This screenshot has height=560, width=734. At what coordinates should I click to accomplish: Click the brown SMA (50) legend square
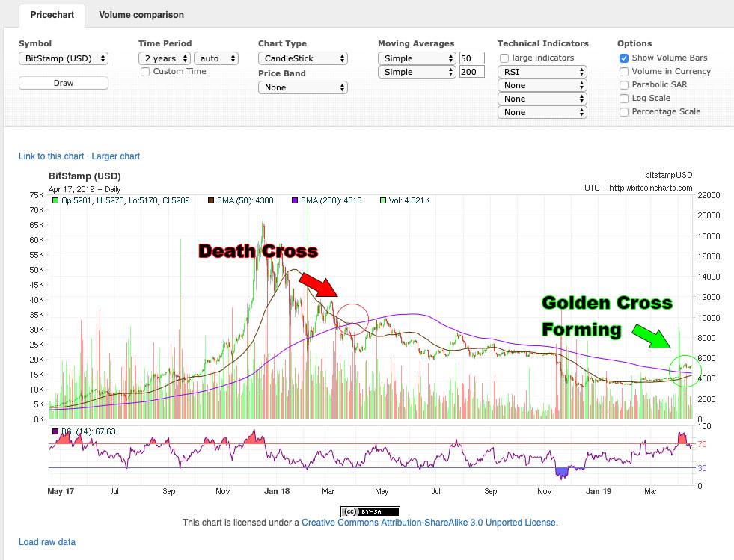pyautogui.click(x=211, y=200)
